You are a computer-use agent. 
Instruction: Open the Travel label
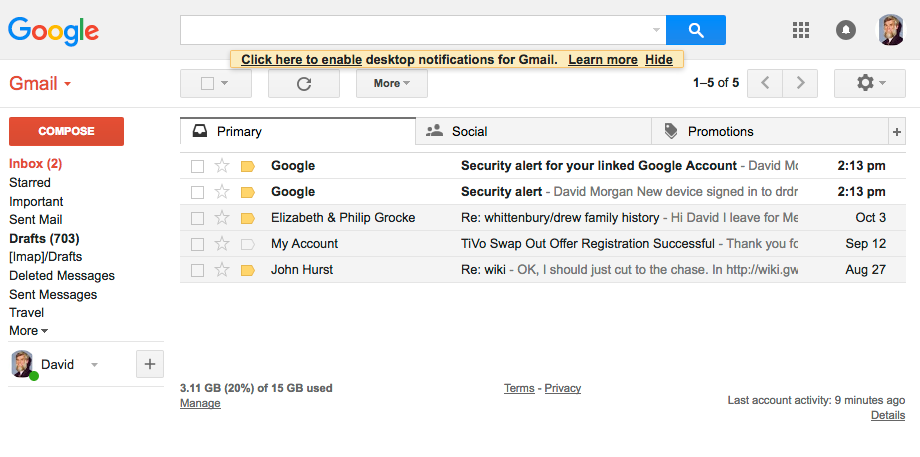pos(26,313)
